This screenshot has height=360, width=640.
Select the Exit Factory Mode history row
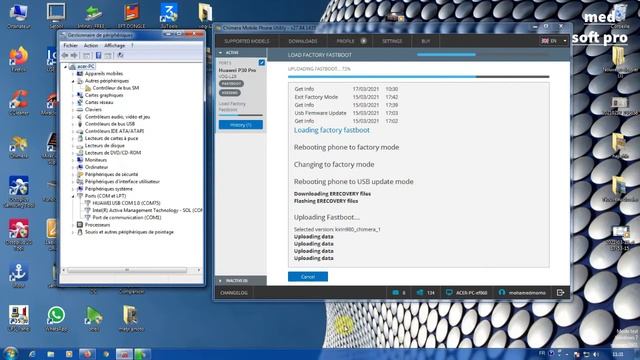coord(346,97)
